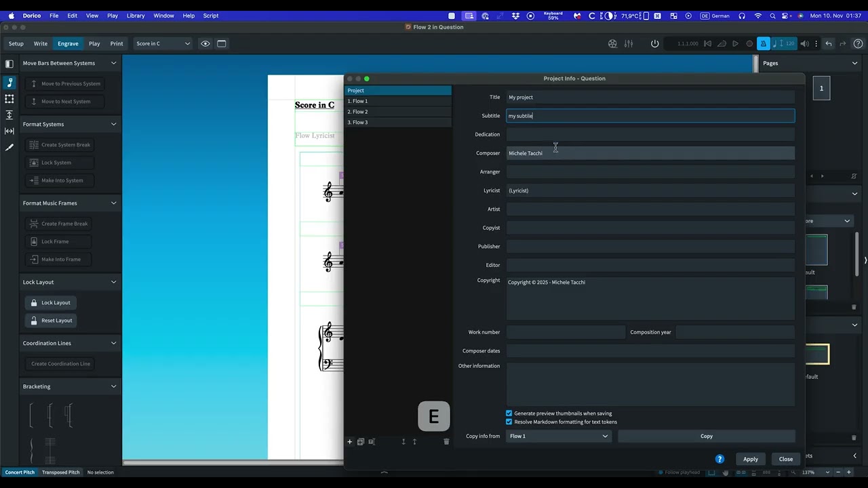Image resolution: width=868 pixels, height=488 pixels.
Task: Close the Project Info dialog with Close
Action: [786, 459]
